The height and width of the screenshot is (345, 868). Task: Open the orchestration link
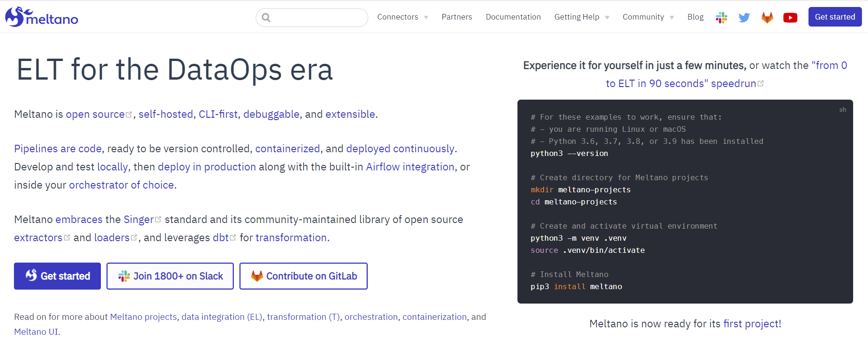point(371,317)
